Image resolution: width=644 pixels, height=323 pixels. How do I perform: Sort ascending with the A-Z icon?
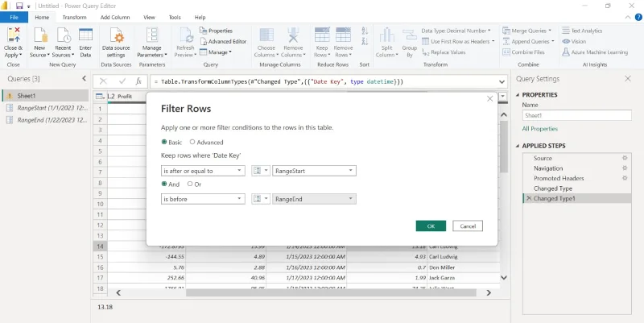(365, 31)
